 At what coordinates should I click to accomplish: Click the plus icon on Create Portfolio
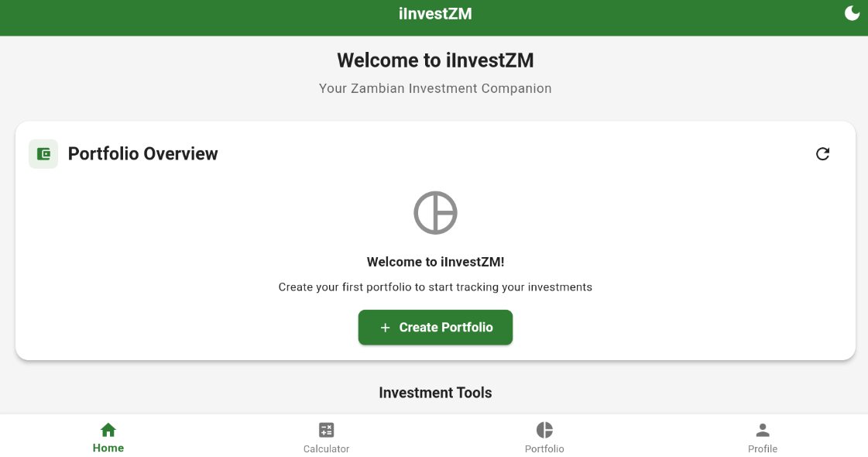coord(385,328)
